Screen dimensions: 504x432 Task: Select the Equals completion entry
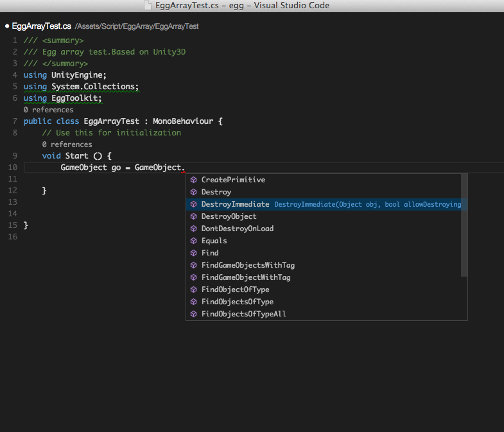click(324, 241)
